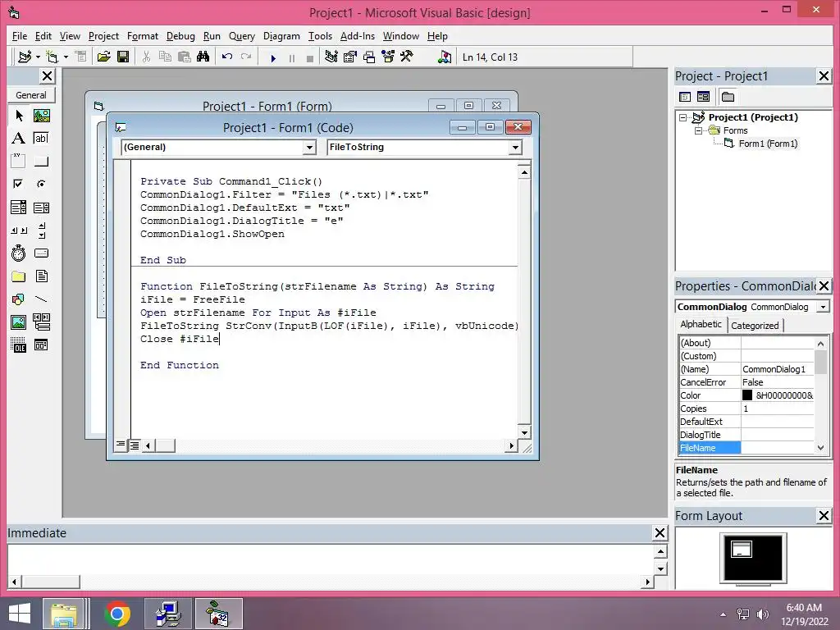Select the Label control tool
Viewport: 840px width, 630px height.
click(19, 138)
